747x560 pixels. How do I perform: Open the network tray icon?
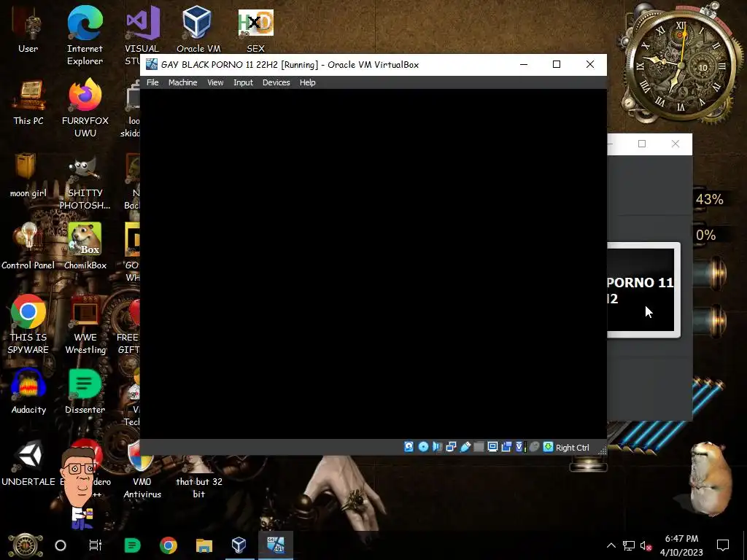[x=629, y=545]
